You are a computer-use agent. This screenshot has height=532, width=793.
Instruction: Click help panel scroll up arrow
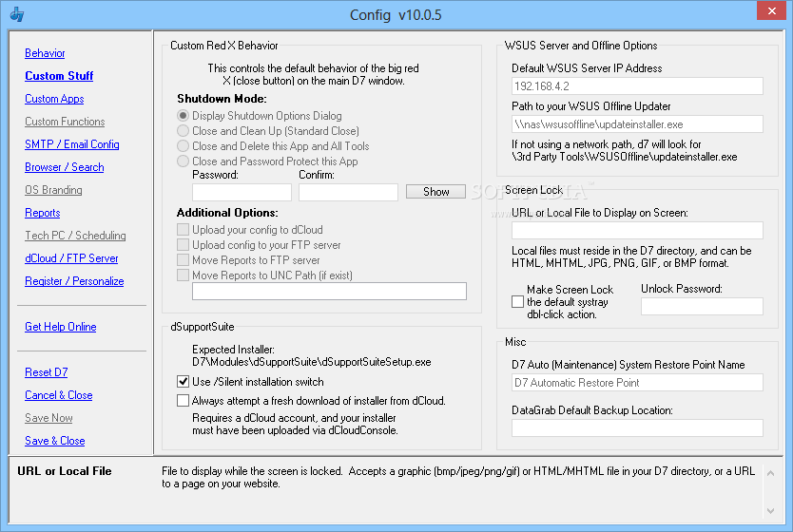(x=770, y=473)
